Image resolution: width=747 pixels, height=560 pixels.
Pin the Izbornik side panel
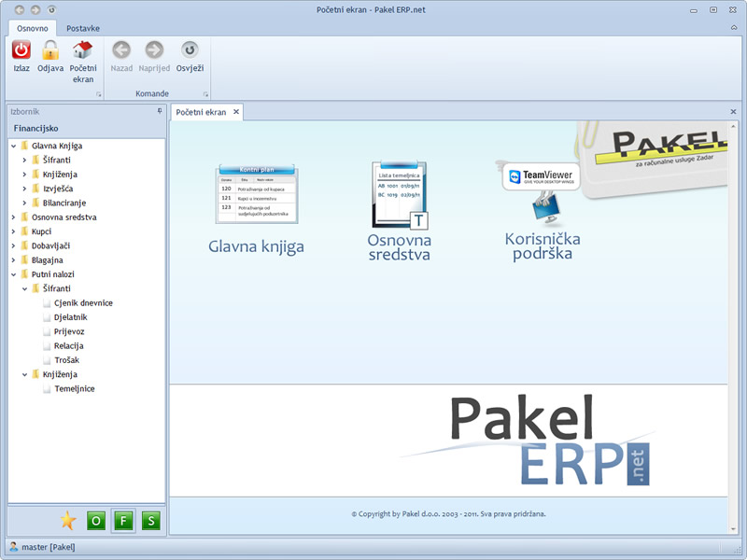click(x=160, y=111)
